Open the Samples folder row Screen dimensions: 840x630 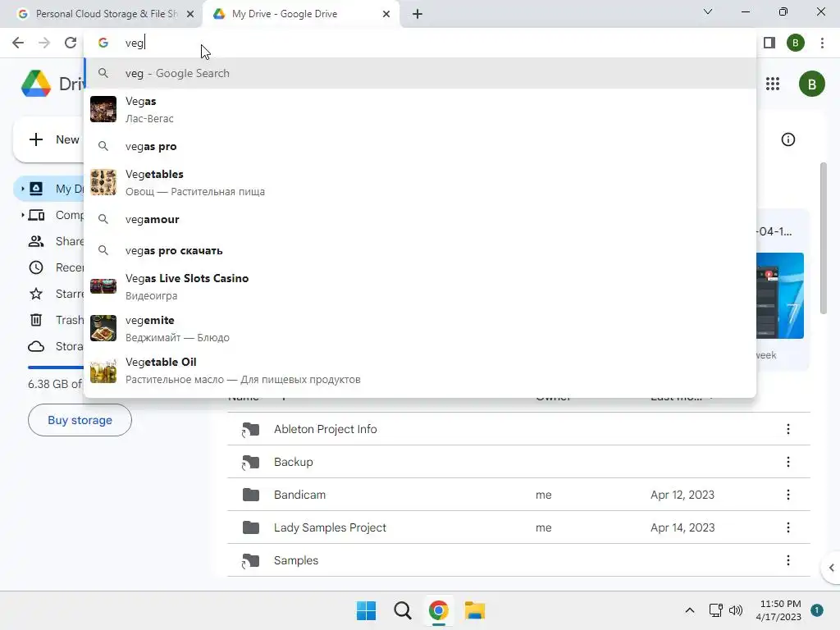click(x=518, y=560)
